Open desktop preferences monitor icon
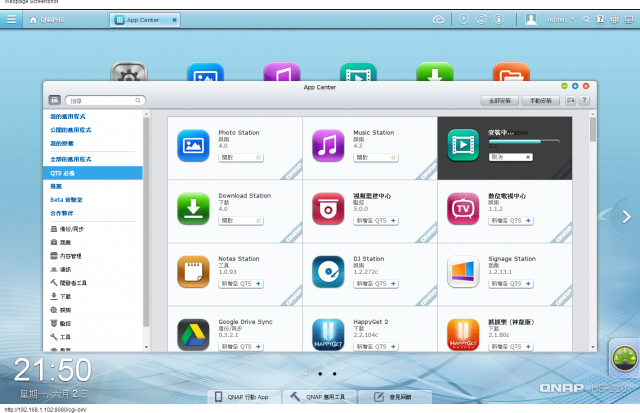 click(x=629, y=19)
